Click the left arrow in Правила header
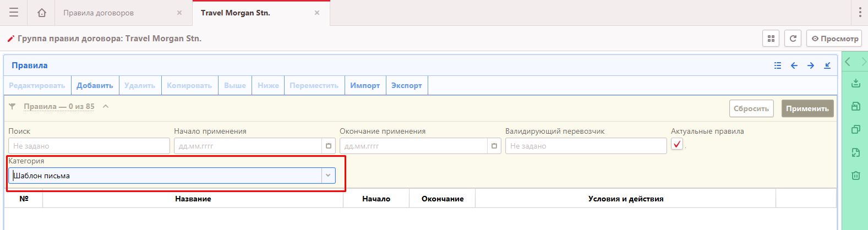Viewport: 868px width, 230px height. pos(794,65)
